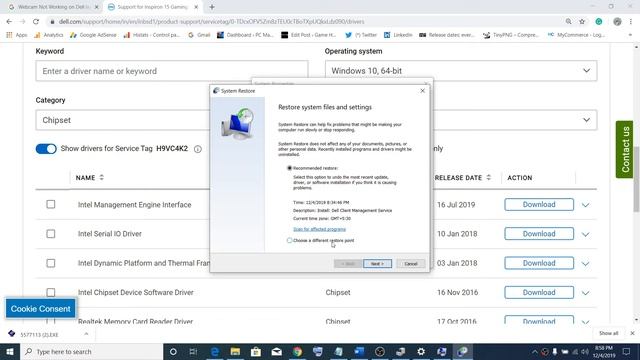Open the LinkedIn bookmark
Image resolution: width=640 pixels, height=360 pixels.
point(398,35)
